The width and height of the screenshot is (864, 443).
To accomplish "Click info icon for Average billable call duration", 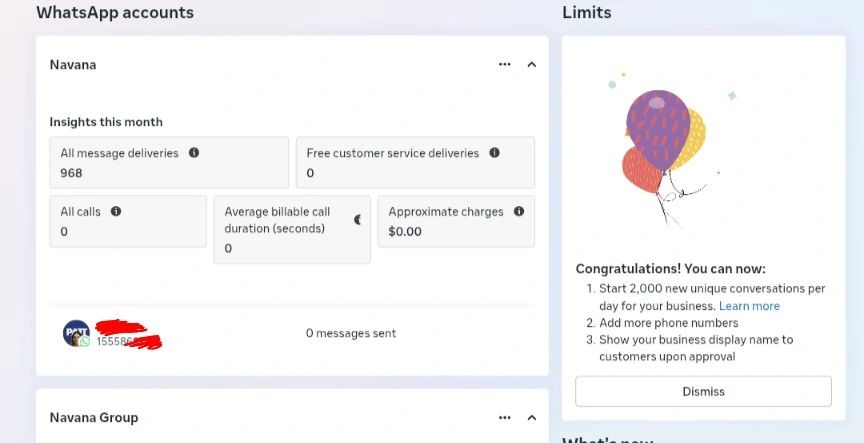I will [358, 220].
